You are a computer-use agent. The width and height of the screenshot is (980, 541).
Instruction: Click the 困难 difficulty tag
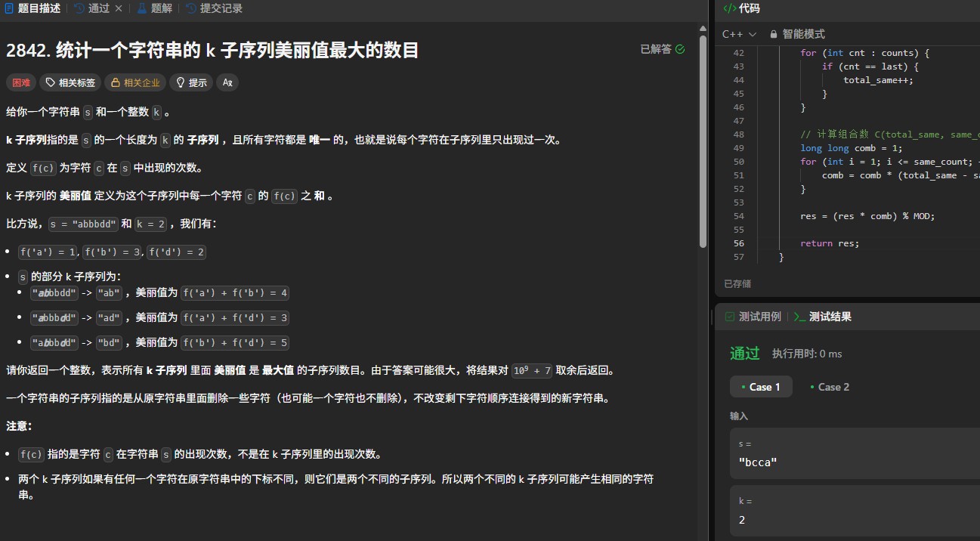click(21, 82)
